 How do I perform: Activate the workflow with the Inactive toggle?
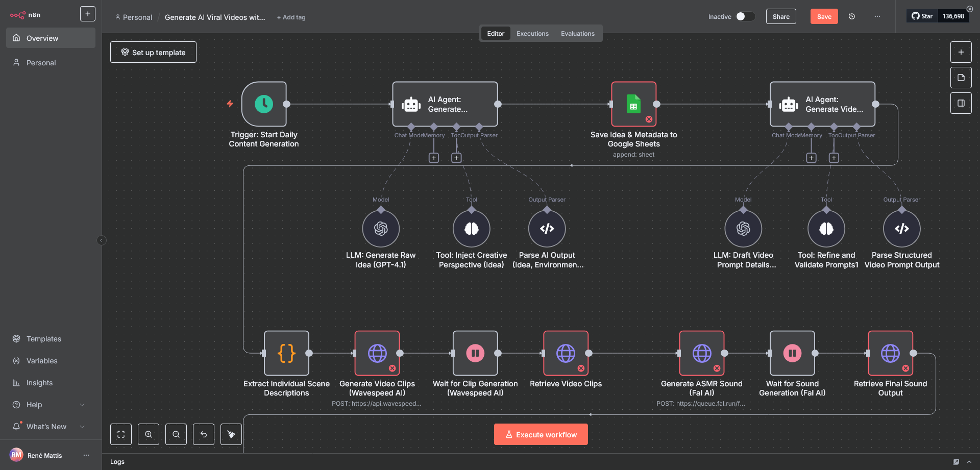pos(746,16)
